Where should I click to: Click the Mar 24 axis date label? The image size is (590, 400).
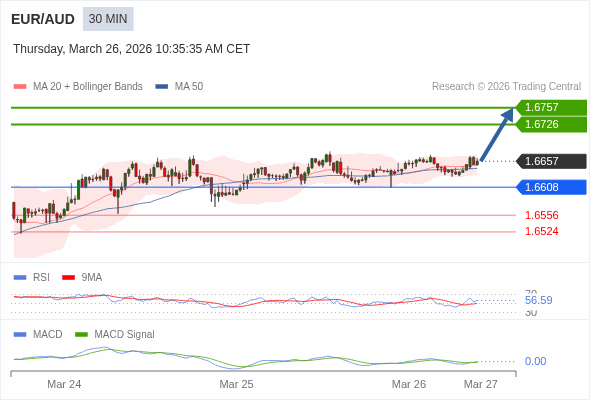click(x=64, y=384)
